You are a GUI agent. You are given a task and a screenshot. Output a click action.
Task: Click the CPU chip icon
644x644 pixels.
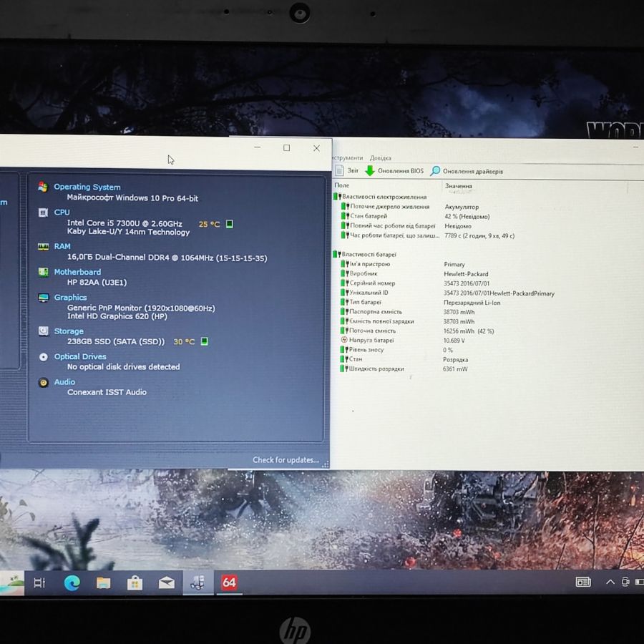[43, 213]
